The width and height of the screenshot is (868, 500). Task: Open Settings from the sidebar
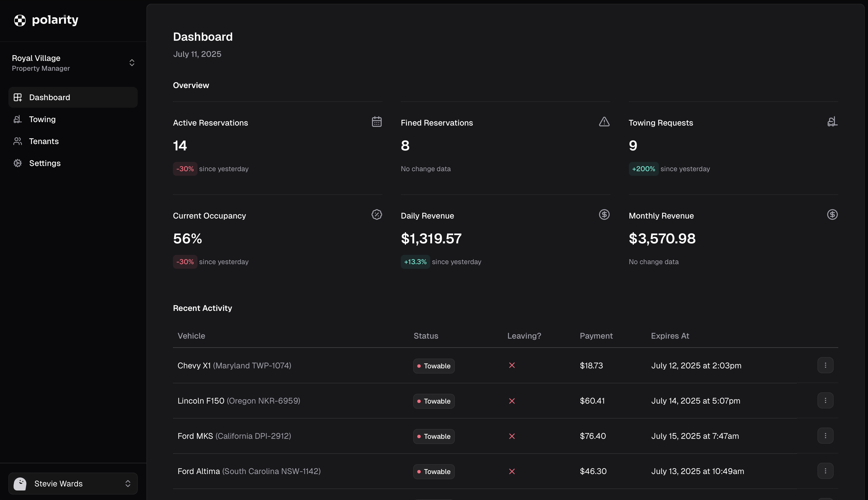click(x=45, y=163)
